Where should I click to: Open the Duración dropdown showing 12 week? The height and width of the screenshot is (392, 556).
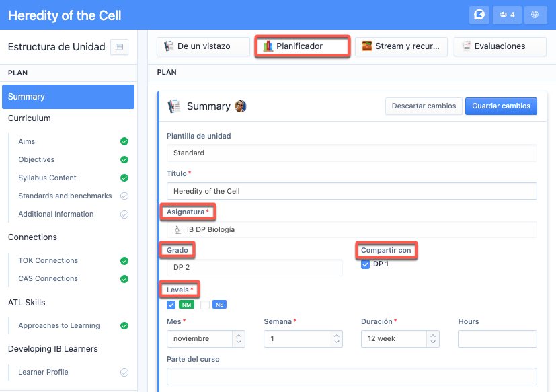400,339
